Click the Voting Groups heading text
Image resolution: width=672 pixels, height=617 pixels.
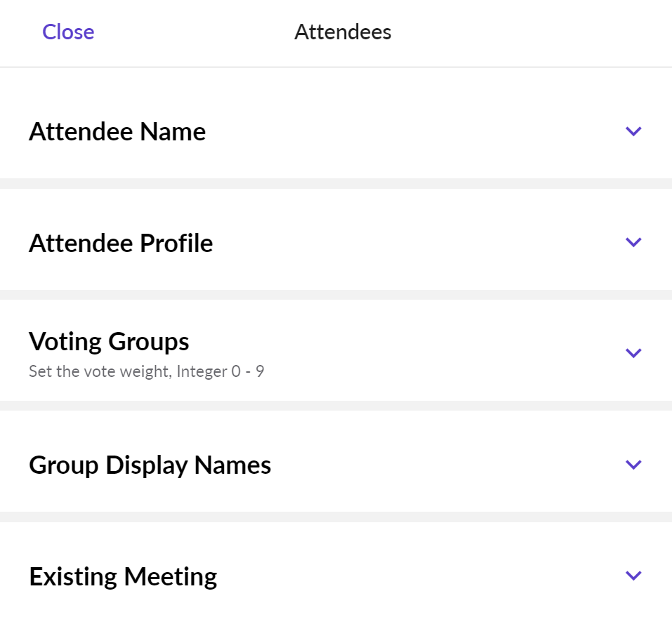pos(109,342)
